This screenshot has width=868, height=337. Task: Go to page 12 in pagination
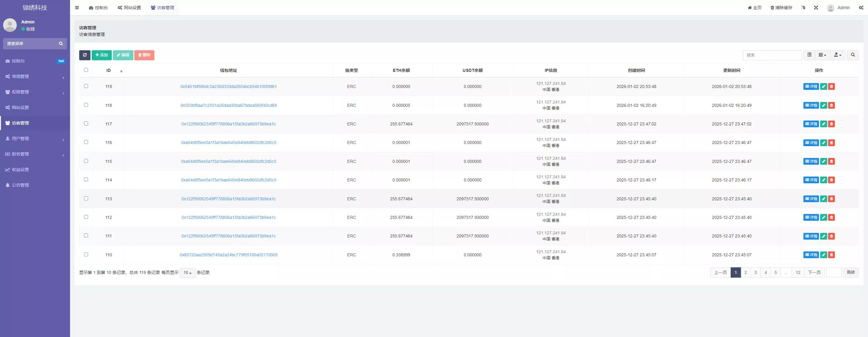[x=798, y=272]
